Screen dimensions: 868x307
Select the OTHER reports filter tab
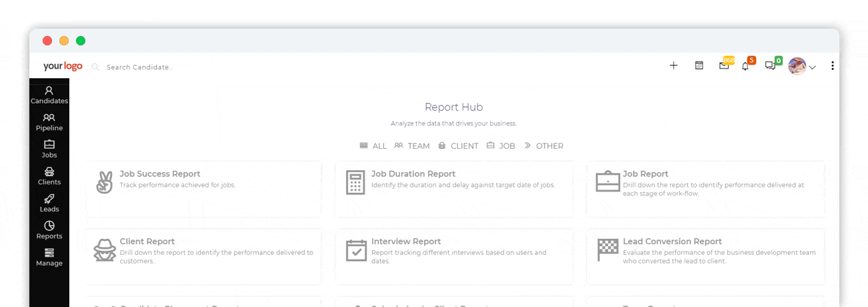coord(543,145)
